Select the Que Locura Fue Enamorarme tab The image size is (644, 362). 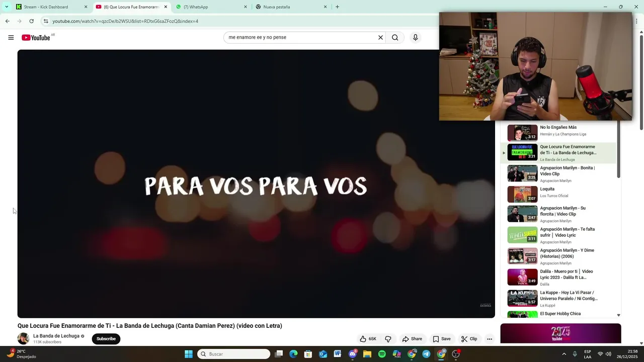131,7
